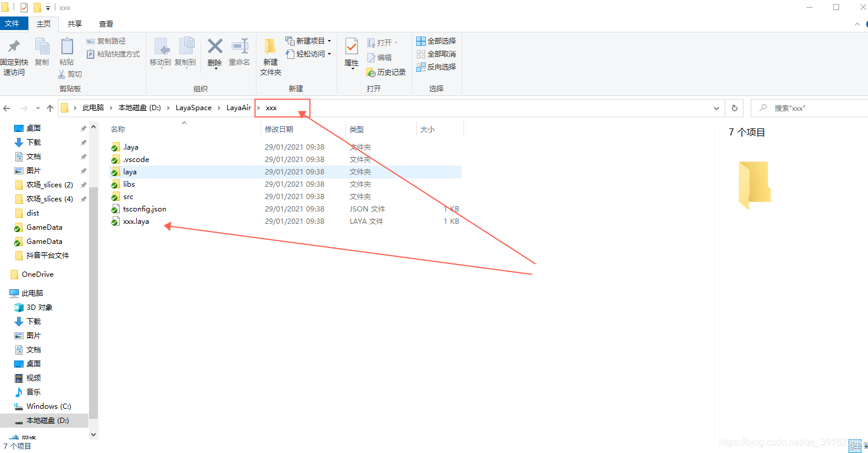This screenshot has height=453, width=868.
Task: Select the src folder
Action: pyautogui.click(x=129, y=197)
